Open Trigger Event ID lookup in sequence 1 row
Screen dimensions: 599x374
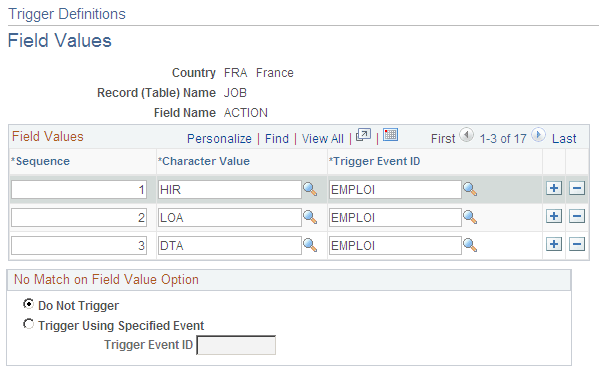point(470,189)
